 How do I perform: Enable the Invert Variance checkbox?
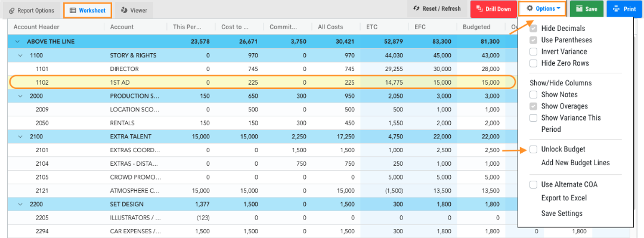pos(534,52)
